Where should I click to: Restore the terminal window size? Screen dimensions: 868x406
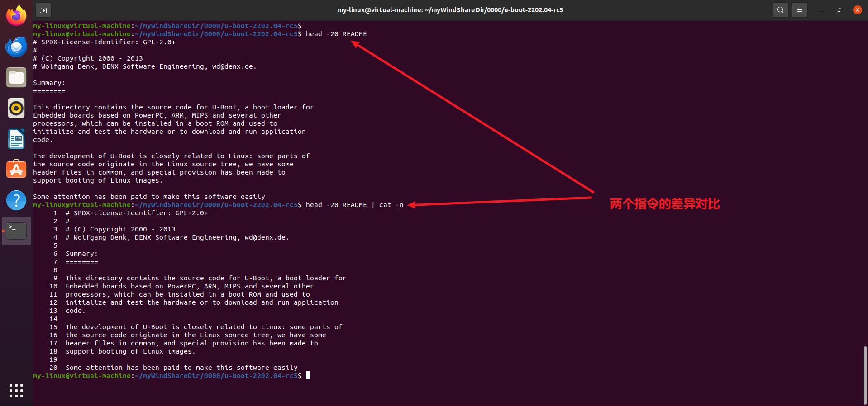pyautogui.click(x=839, y=10)
